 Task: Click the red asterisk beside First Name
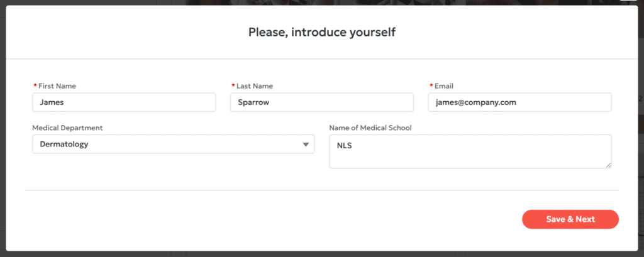[x=35, y=86]
